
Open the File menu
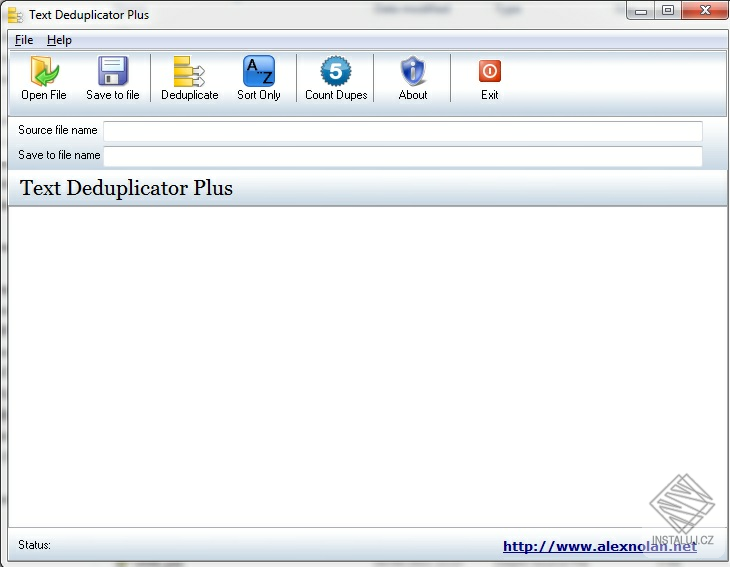[24, 40]
